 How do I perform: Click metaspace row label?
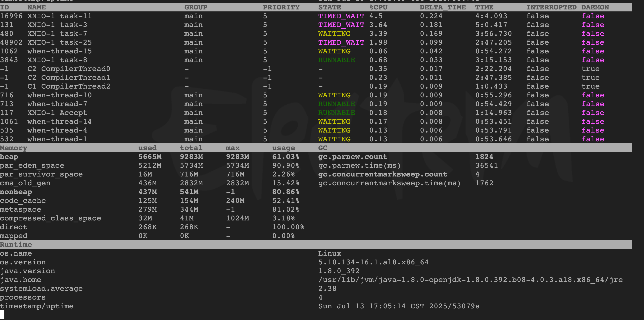pos(20,209)
